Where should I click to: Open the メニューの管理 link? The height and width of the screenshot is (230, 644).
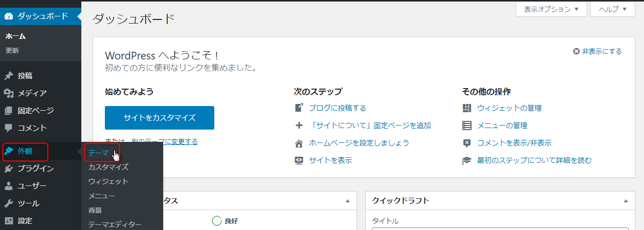click(x=502, y=126)
